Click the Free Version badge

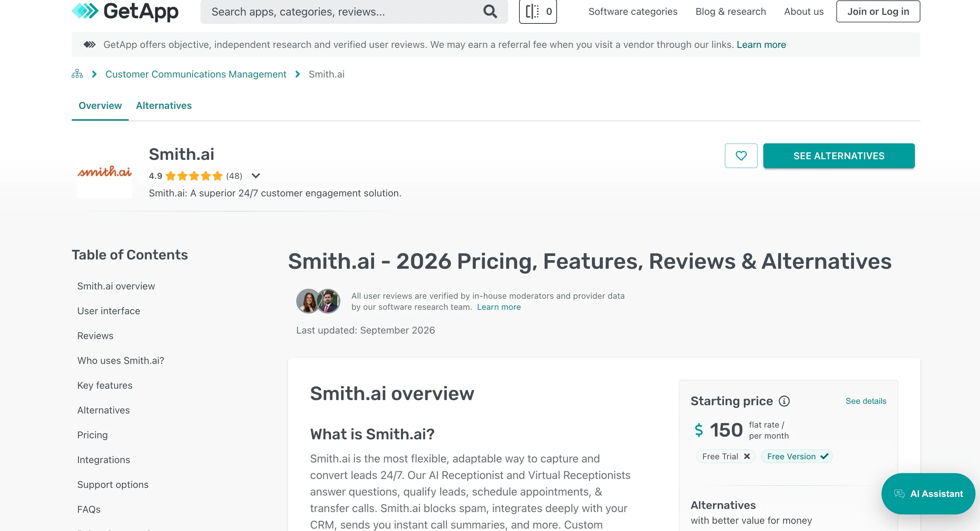pos(797,456)
